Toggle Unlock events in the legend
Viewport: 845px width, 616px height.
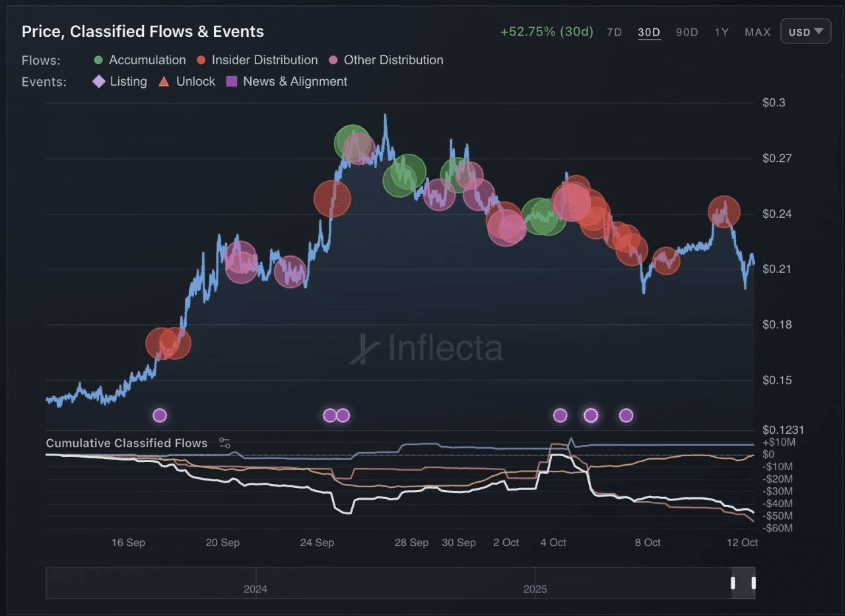click(187, 82)
